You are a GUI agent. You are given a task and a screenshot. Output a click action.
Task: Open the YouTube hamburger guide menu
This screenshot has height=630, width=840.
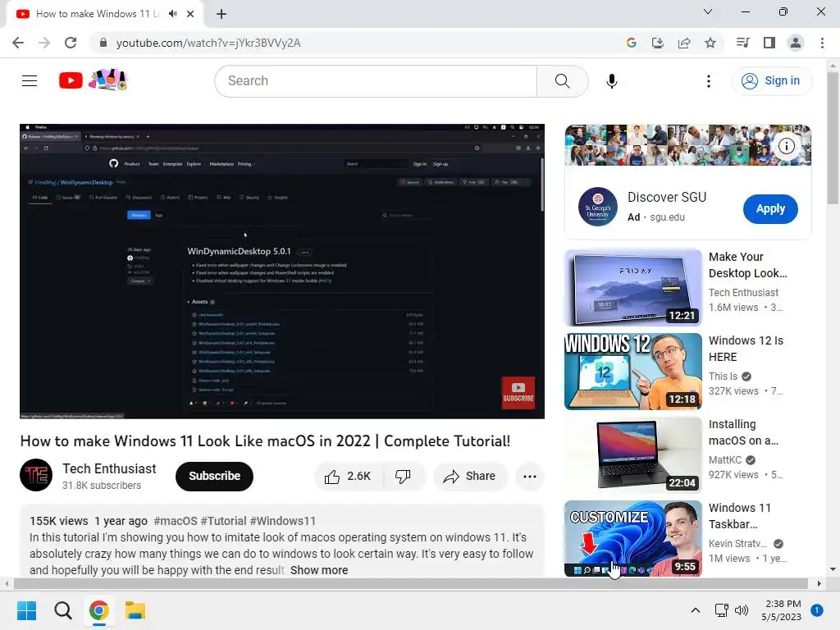click(30, 81)
